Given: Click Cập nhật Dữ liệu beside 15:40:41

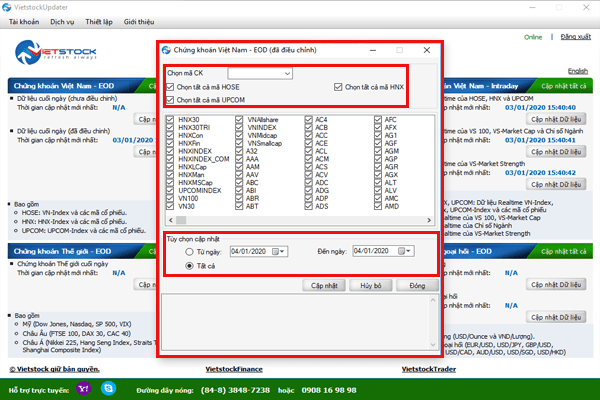Looking at the screenshot, I should pos(556,152).
